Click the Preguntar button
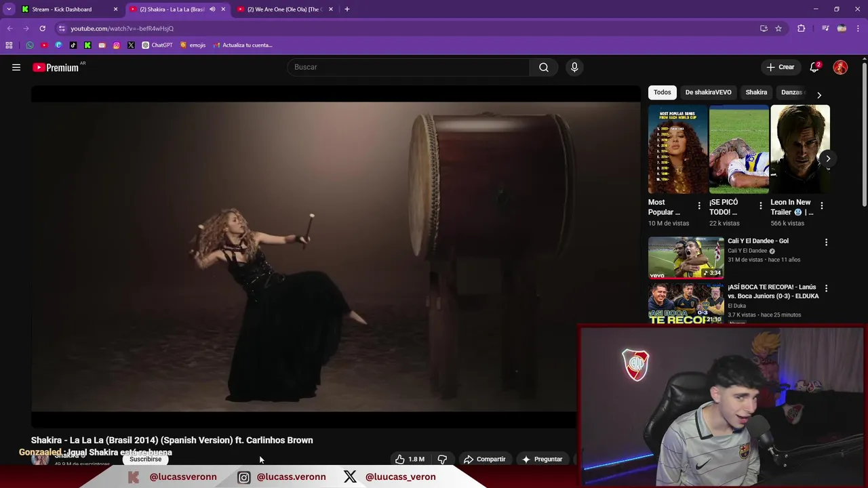 tap(542, 459)
